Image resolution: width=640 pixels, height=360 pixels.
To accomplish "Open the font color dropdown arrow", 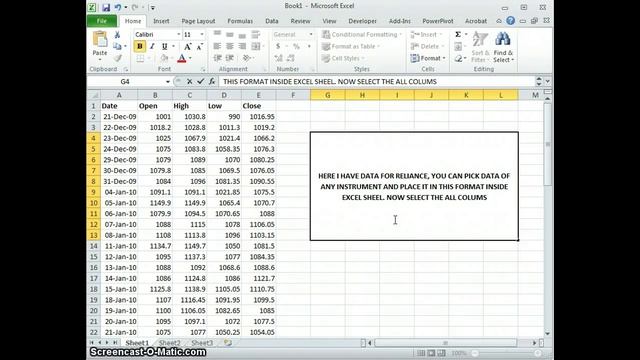I will 190,58.
